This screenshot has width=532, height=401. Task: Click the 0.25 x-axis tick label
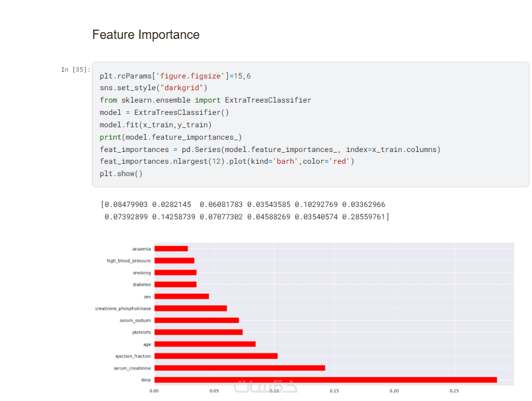[x=454, y=390]
